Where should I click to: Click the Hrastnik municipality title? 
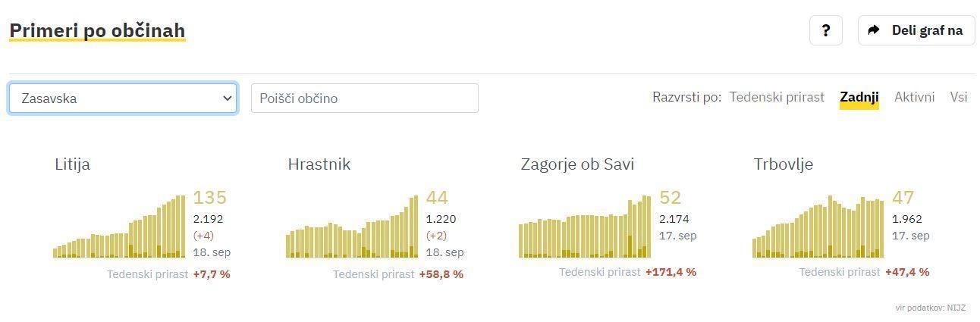[x=319, y=164]
